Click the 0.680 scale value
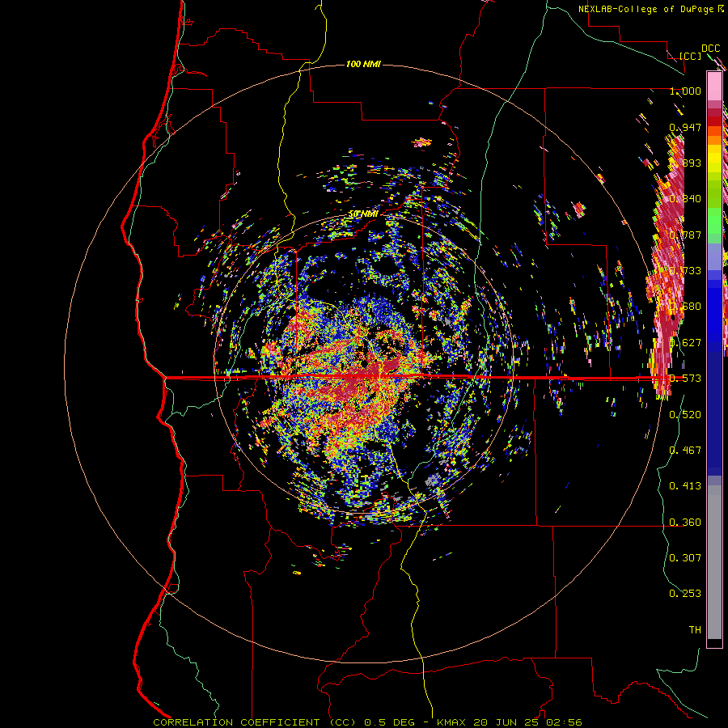The height and width of the screenshot is (728, 728). coord(685,307)
